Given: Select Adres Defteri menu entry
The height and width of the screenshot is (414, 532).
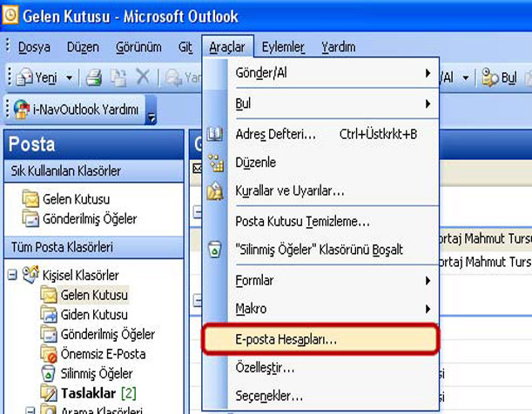Looking at the screenshot, I should tap(333, 134).
